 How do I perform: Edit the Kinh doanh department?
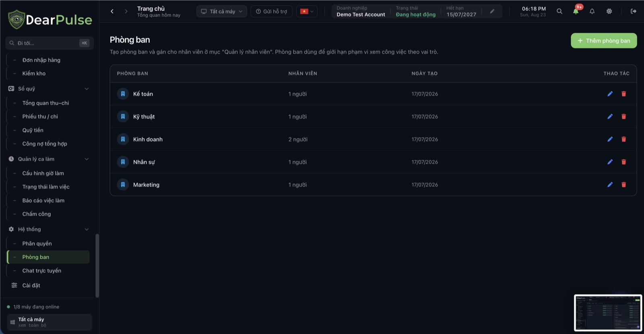[x=610, y=139]
